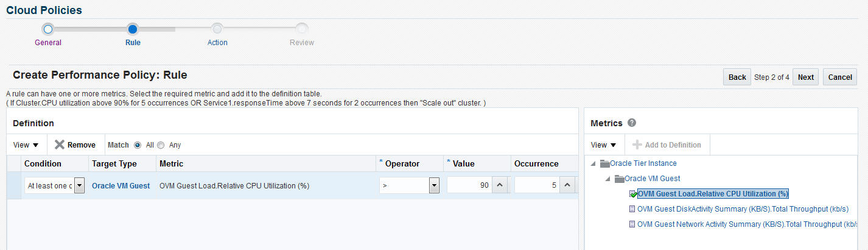Screen dimensions: 868x250
Task: Collapse the Oracle VM Guest tree node
Action: (x=609, y=179)
